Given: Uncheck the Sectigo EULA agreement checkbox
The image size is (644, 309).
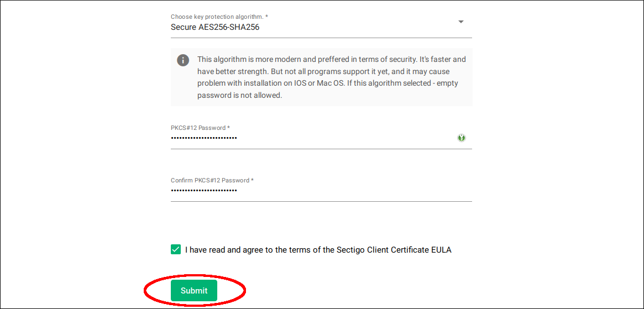Looking at the screenshot, I should 176,249.
